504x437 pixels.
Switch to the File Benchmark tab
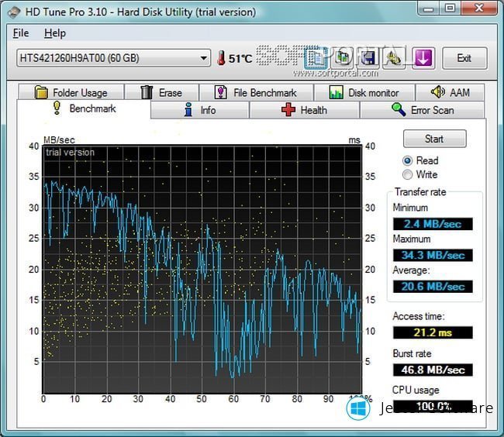[x=256, y=92]
